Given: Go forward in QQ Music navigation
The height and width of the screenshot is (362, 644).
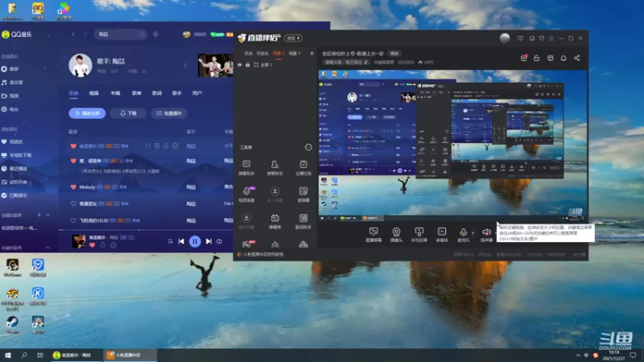Looking at the screenshot, I should tap(85, 35).
